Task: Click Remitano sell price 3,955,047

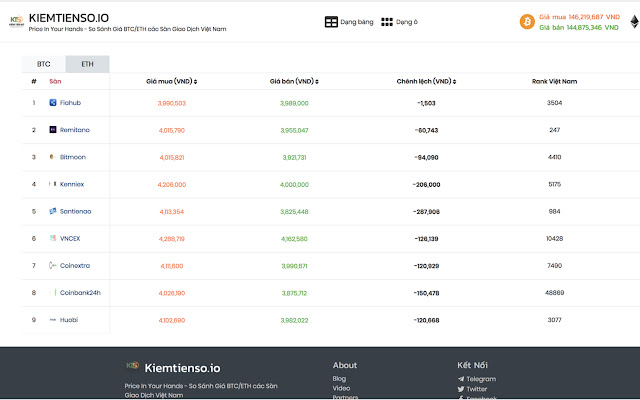Action: (294, 131)
